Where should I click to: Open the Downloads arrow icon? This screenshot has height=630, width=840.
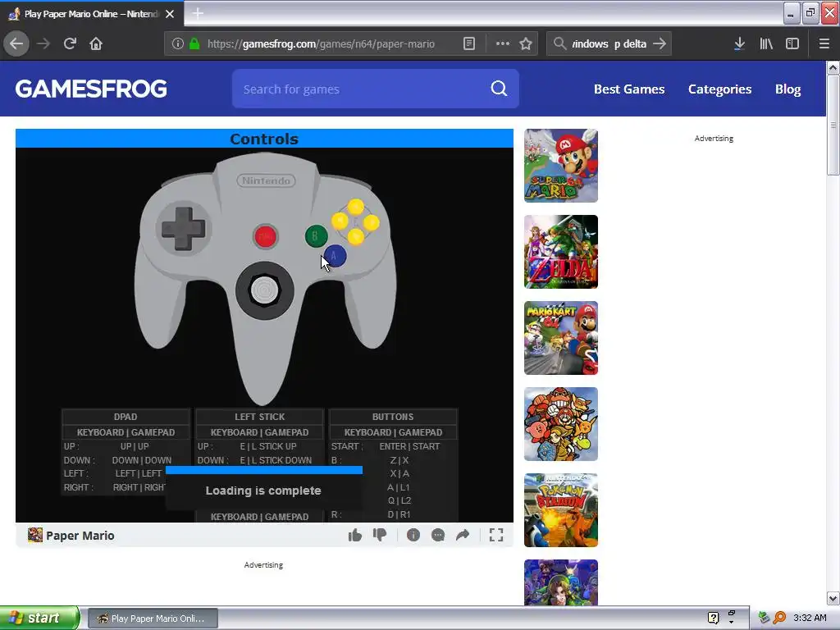[x=739, y=43]
